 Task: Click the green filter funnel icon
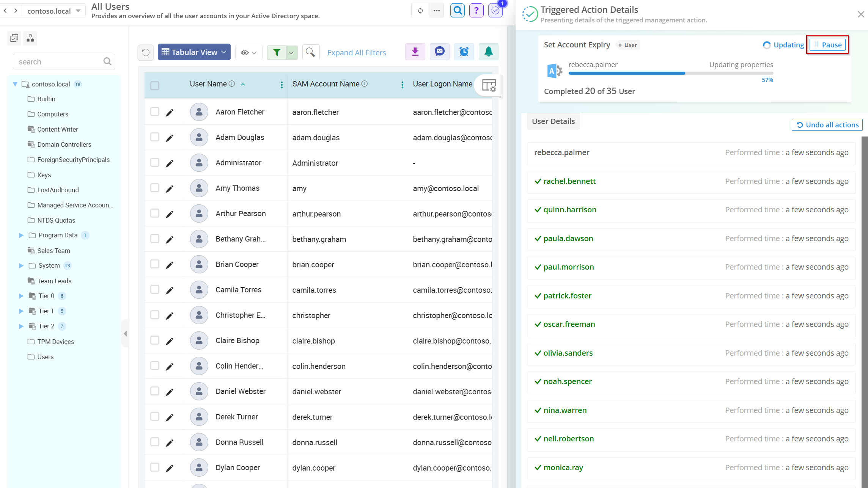coord(277,52)
